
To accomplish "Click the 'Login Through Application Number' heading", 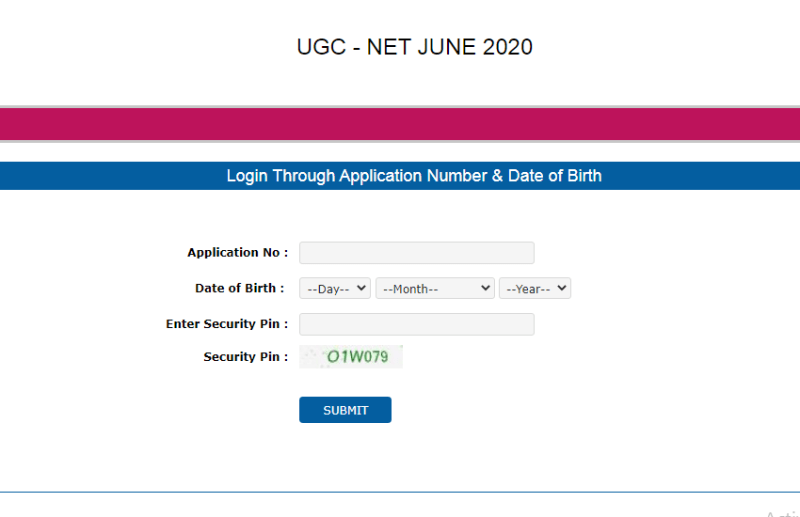I will 414,176.
